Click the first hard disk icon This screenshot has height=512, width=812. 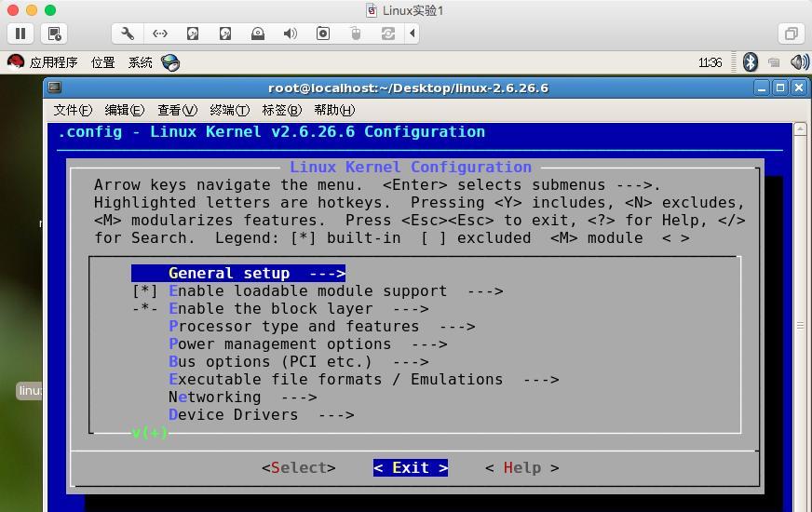coord(193,34)
